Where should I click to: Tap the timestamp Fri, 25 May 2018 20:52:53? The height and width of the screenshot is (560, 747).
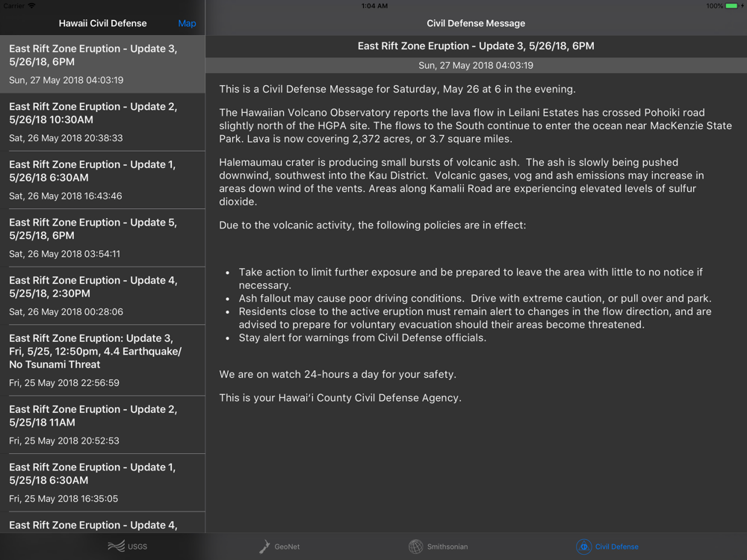63,441
